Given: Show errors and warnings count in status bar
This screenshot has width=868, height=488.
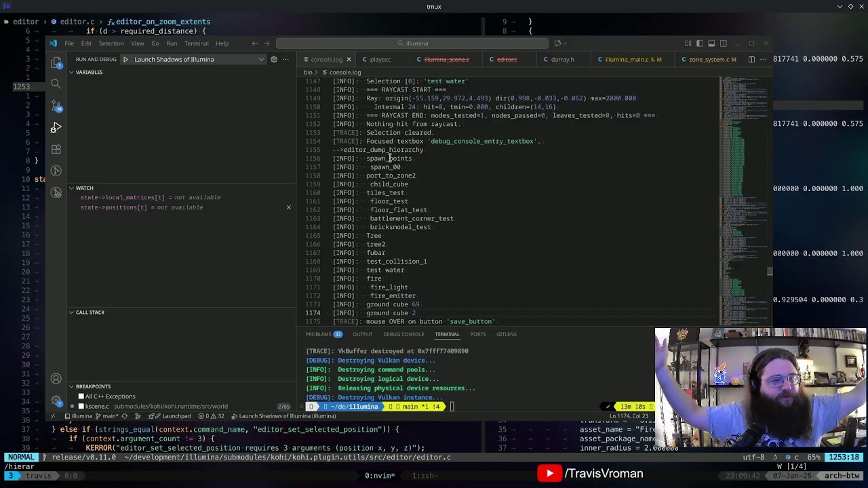Looking at the screenshot, I should [x=212, y=416].
